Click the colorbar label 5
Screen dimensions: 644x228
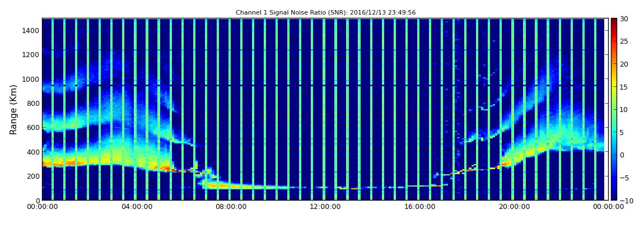(x=622, y=132)
